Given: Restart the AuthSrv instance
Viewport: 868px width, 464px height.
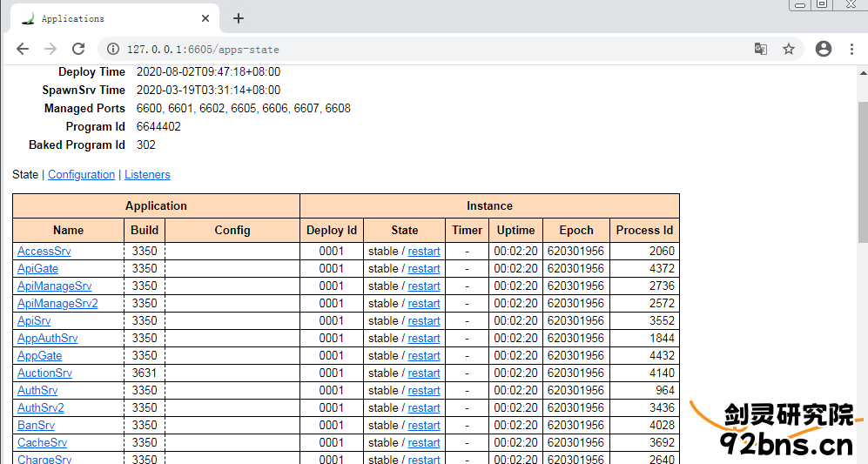Looking at the screenshot, I should tap(424, 390).
